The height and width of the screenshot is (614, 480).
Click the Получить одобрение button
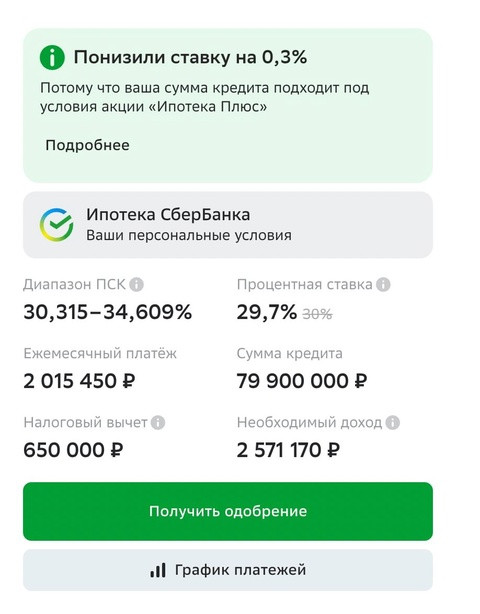click(228, 511)
